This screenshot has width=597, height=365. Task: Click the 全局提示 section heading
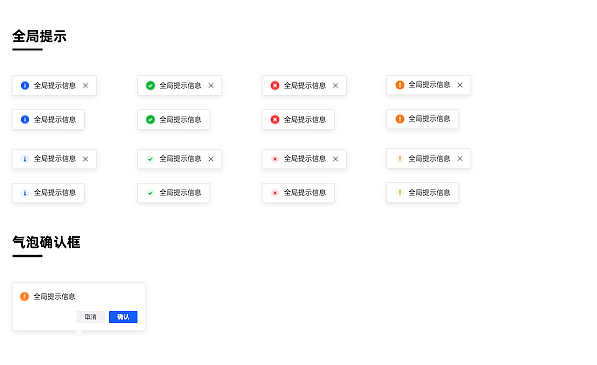click(39, 36)
